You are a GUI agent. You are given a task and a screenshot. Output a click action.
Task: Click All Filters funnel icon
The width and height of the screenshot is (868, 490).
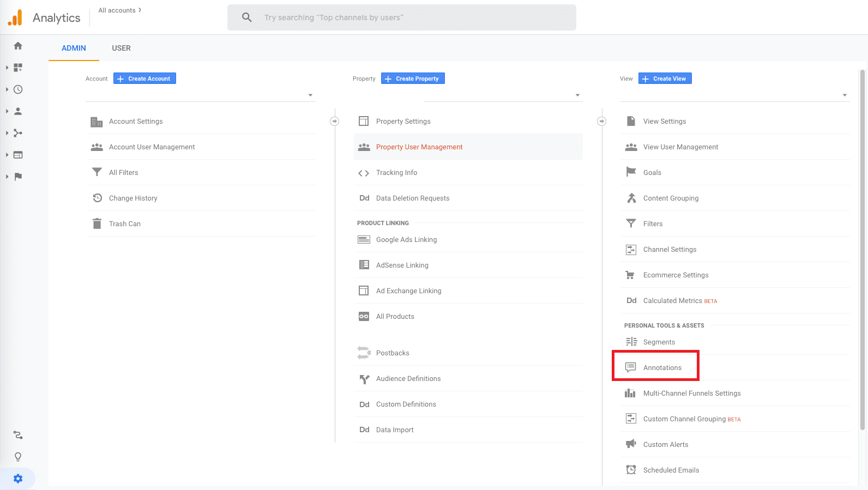(x=97, y=172)
